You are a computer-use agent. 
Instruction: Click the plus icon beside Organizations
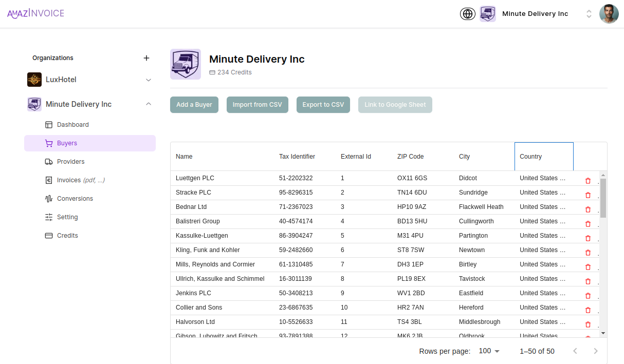(x=146, y=58)
